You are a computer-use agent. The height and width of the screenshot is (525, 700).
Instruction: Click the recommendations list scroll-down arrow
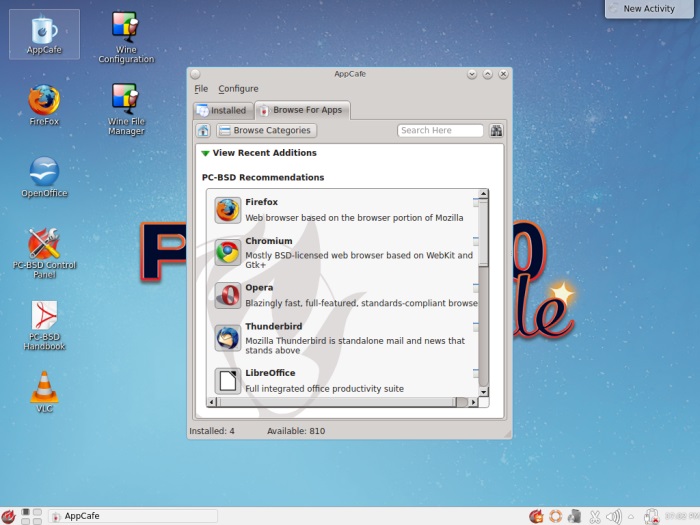(483, 392)
